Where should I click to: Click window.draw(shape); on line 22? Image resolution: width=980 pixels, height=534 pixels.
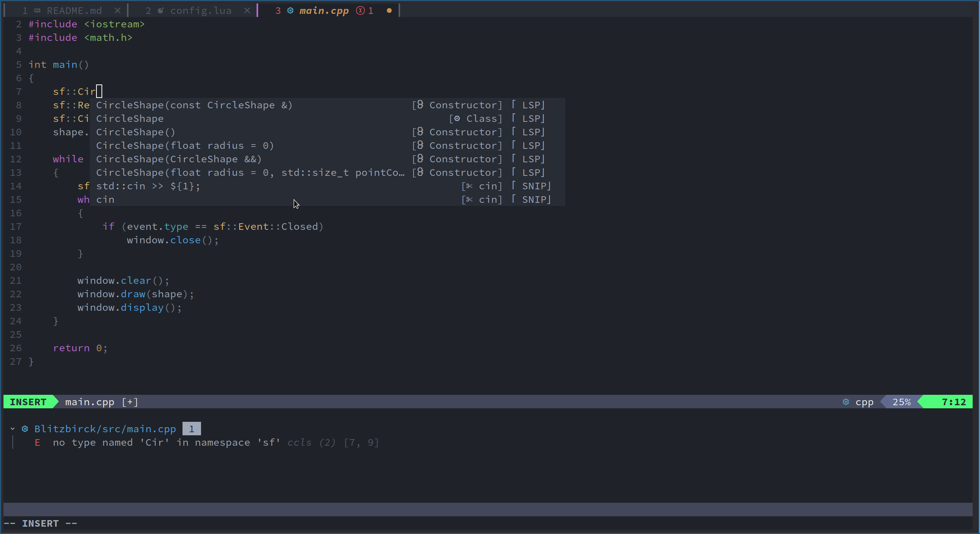136,294
